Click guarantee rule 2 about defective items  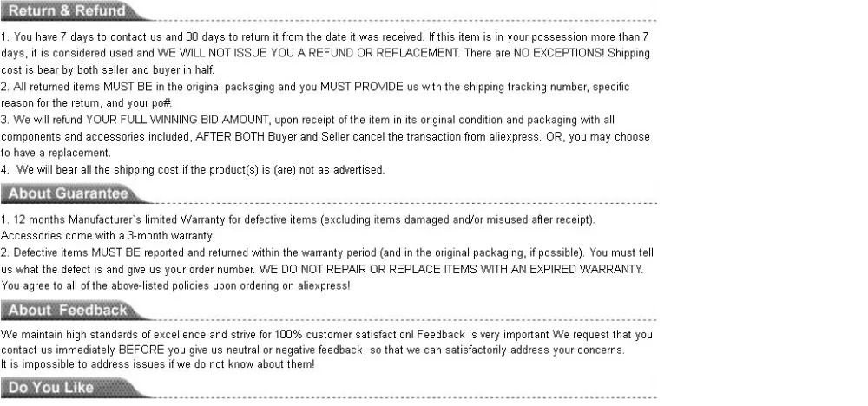click(x=332, y=252)
